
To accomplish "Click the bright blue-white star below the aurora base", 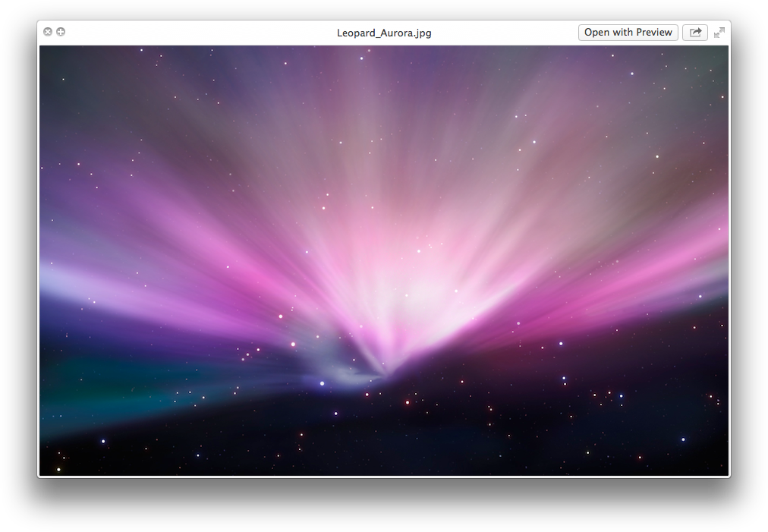I will tap(322, 383).
